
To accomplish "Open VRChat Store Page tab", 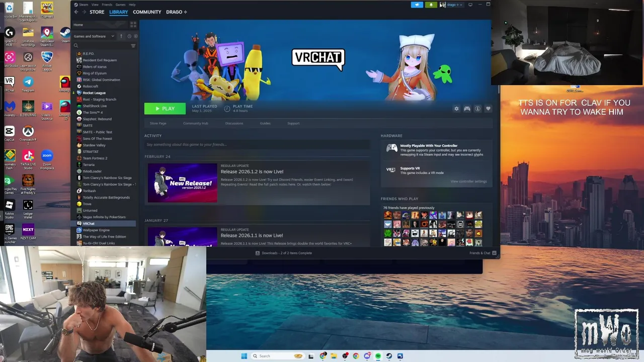I will tap(158, 123).
